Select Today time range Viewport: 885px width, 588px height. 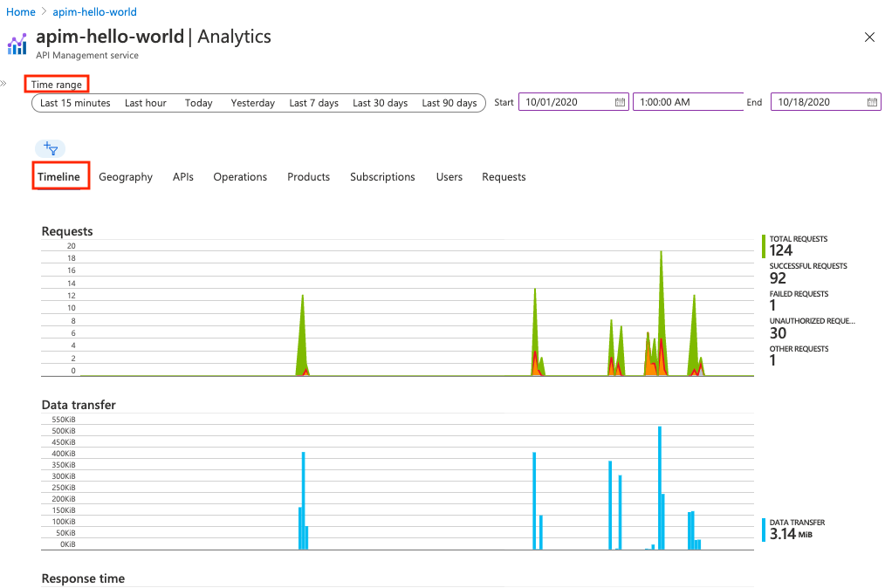(x=199, y=103)
